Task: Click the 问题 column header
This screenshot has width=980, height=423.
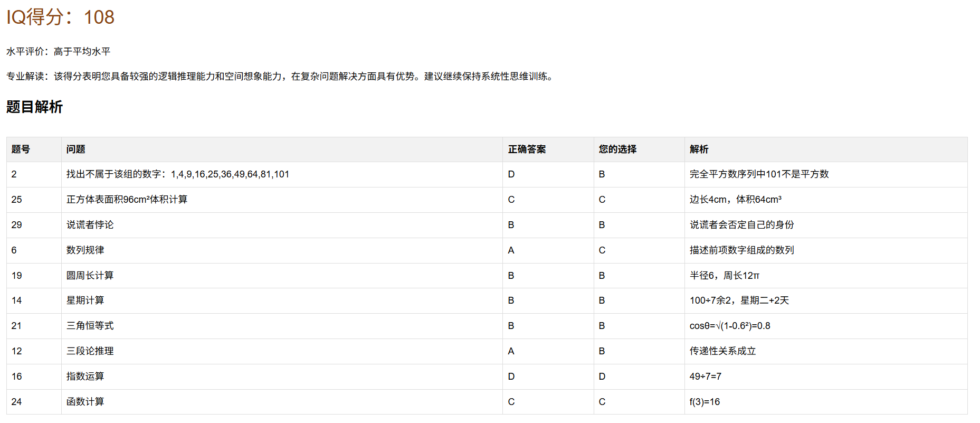Action: [x=75, y=149]
